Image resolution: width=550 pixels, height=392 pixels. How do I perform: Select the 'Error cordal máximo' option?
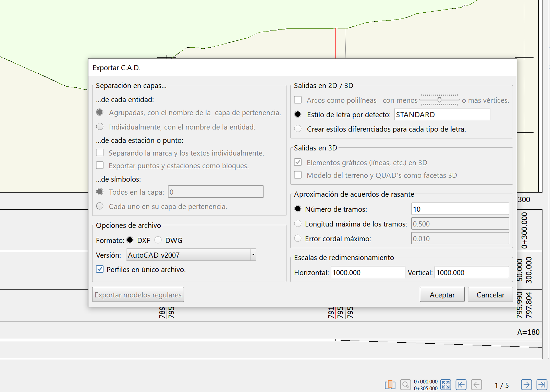pyautogui.click(x=298, y=238)
